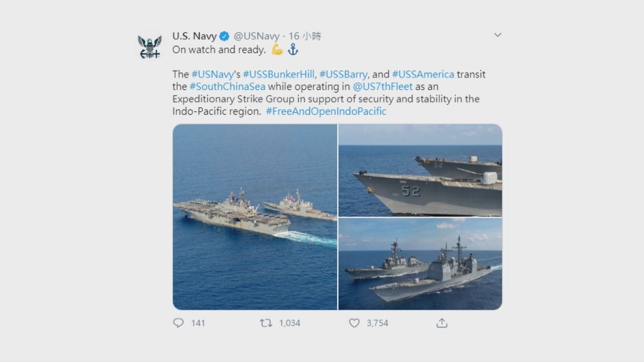Click the blue verified badge next to U.S. Navy
The image size is (644, 362).
pos(224,37)
